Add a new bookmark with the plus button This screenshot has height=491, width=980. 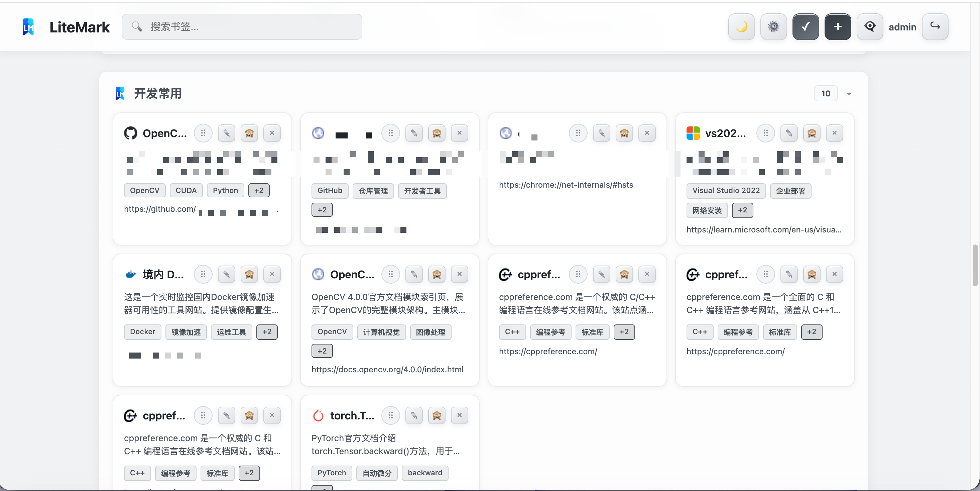tap(838, 27)
